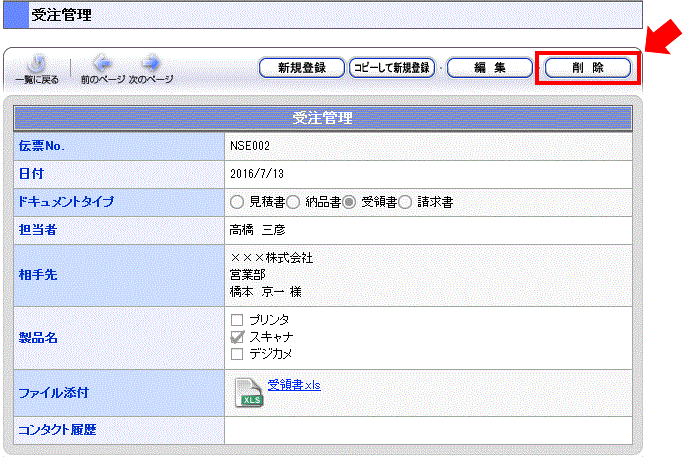Select the 請求書 radio button

406,202
